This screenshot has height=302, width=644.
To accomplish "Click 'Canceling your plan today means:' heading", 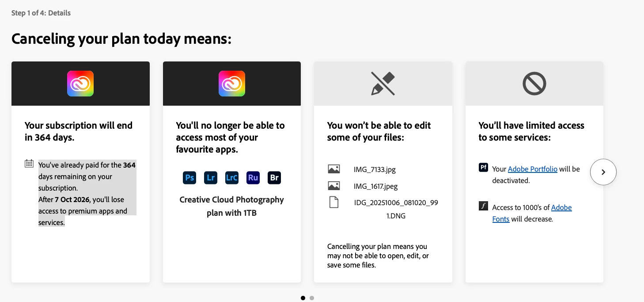I will click(121, 39).
